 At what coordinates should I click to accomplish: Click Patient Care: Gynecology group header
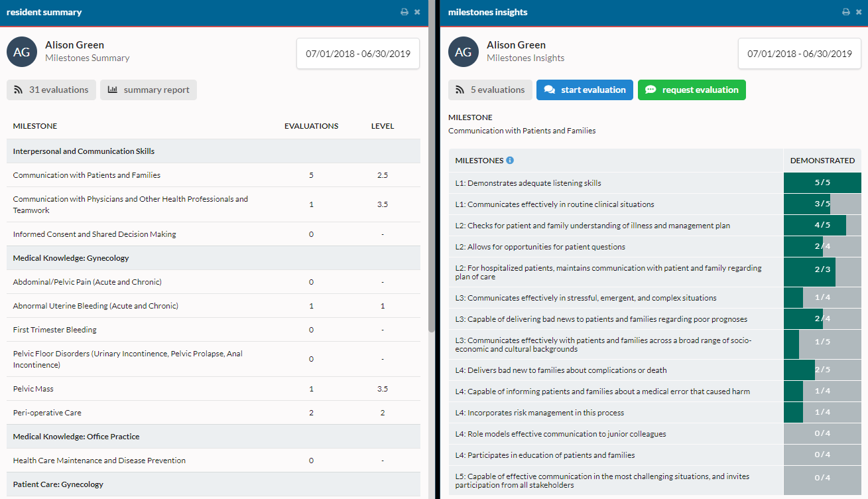click(x=214, y=484)
